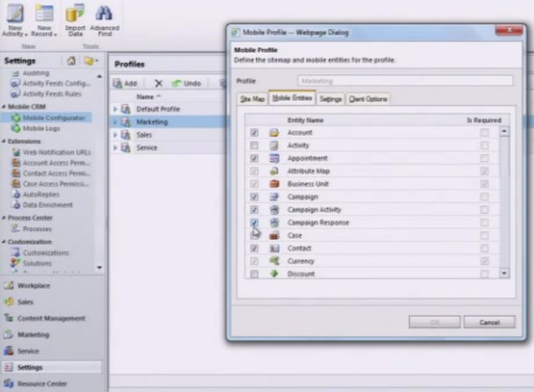The image size is (534, 392).
Task: Click the Cancel button in dialog
Action: (490, 322)
